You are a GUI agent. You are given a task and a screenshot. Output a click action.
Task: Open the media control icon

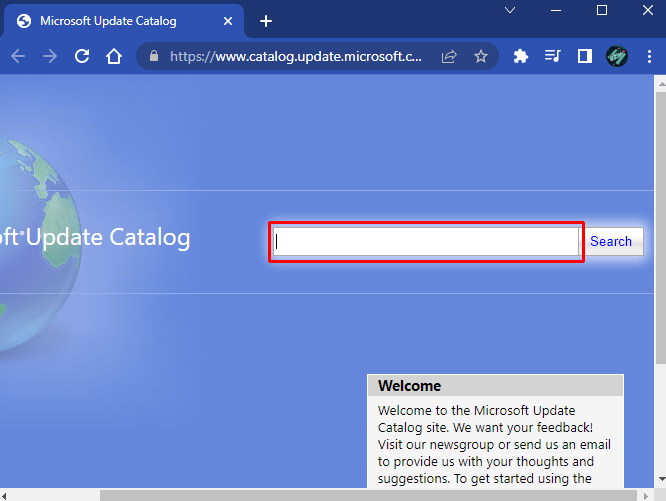point(553,56)
